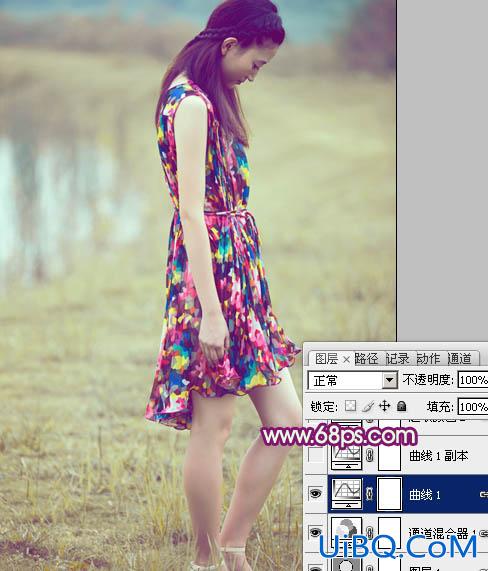Click channel mixer thumbnail of 通道混合器 1
The height and width of the screenshot is (571, 488).
pos(347,533)
